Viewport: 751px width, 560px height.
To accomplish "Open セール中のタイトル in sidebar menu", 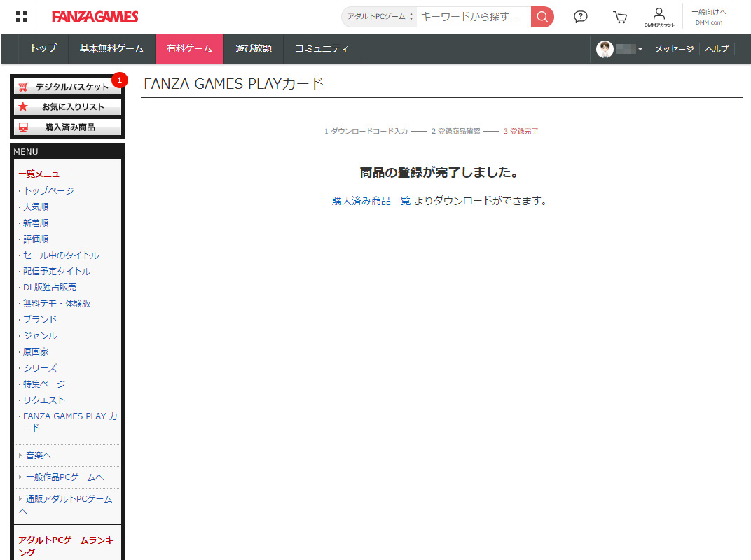I will point(61,255).
